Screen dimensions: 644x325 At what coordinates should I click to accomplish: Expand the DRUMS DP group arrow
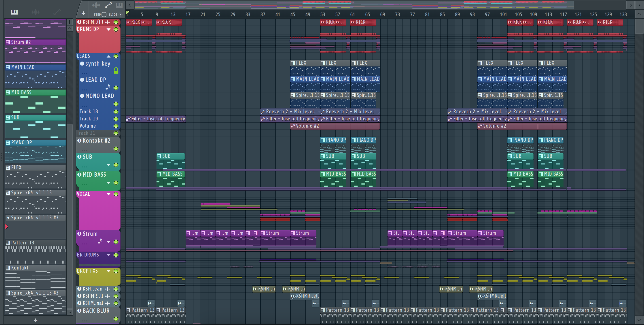(x=108, y=30)
